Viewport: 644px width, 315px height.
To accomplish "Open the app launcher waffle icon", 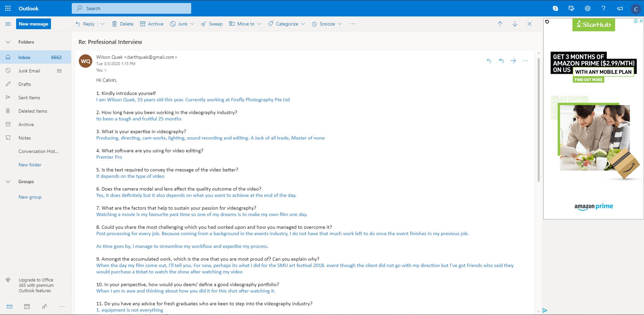I will 8,8.
